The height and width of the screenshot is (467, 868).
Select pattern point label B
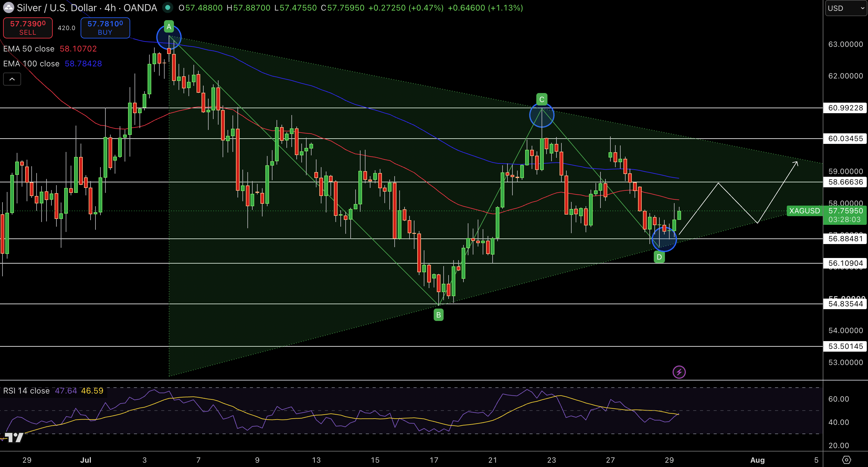(x=438, y=315)
